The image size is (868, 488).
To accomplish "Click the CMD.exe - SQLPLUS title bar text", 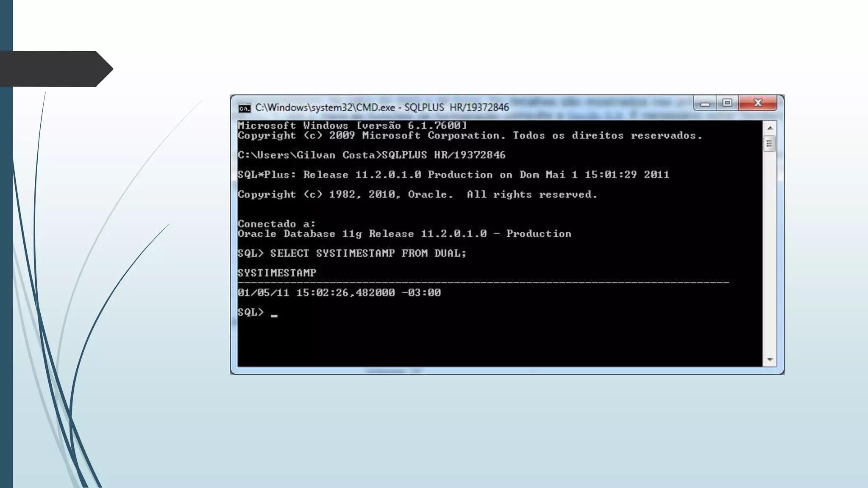I will [x=381, y=108].
